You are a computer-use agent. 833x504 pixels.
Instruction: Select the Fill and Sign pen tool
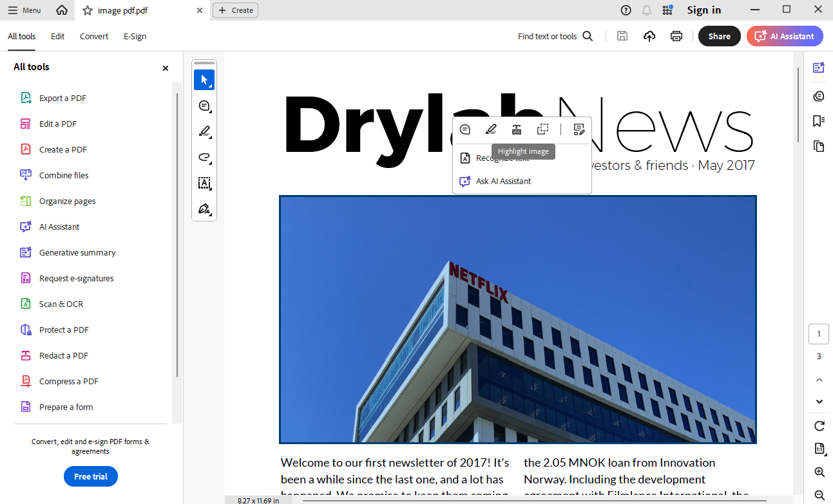204,209
